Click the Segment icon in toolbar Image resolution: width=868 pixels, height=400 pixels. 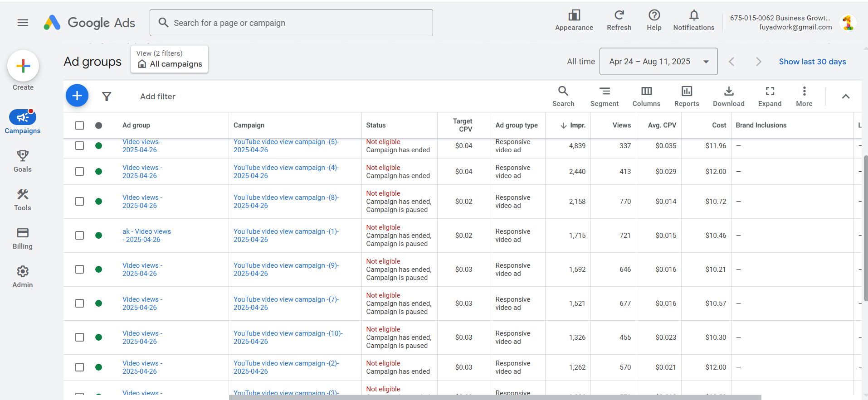604,92
